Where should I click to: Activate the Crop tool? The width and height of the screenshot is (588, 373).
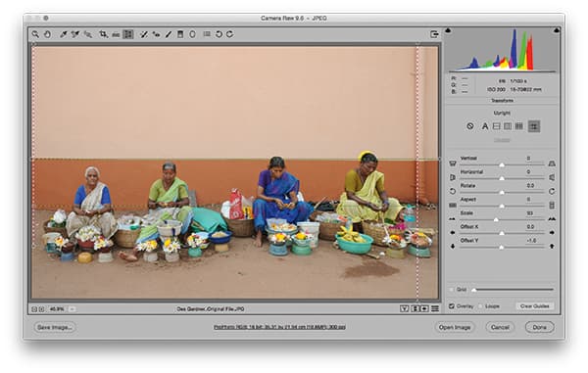coord(103,34)
